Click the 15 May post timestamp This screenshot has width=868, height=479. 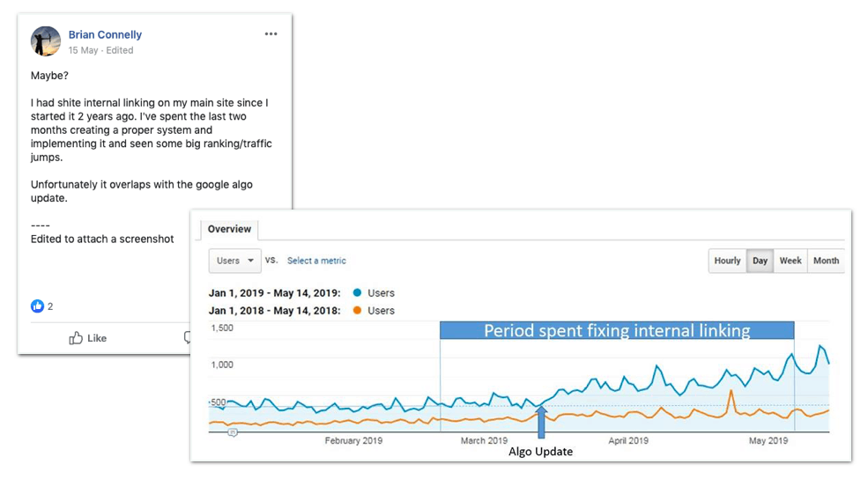[82, 50]
